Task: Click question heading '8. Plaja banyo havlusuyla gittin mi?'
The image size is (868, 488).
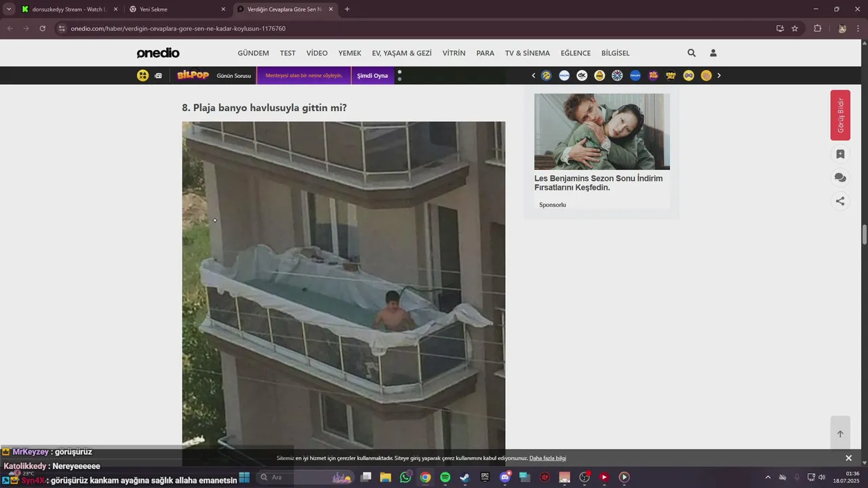Action: [x=264, y=108]
